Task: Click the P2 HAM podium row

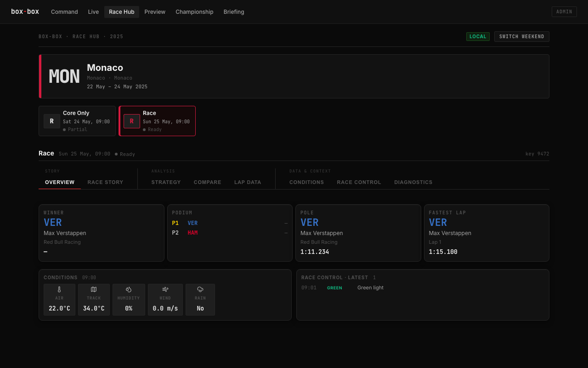Action: coord(230,233)
